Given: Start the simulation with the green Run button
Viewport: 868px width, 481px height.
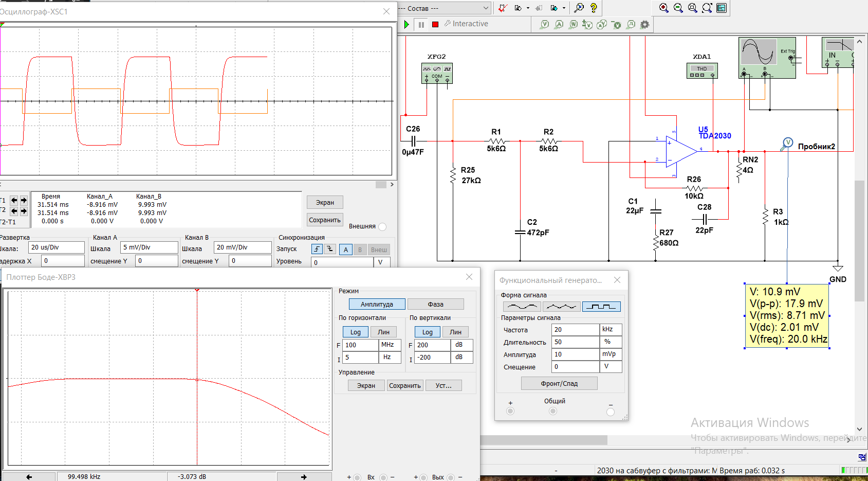Looking at the screenshot, I should coord(407,24).
